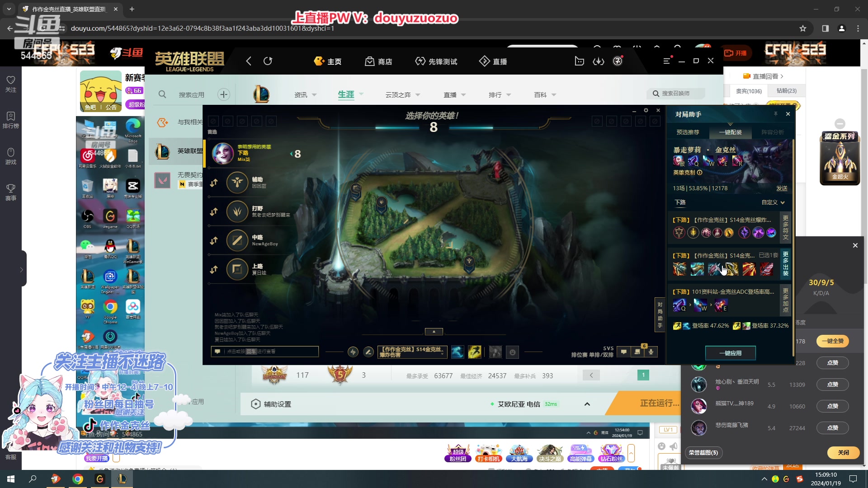Click the champion select chat input

coord(265,352)
